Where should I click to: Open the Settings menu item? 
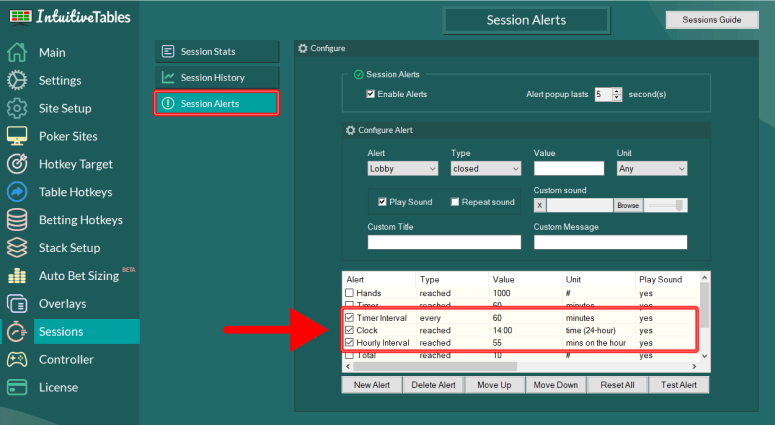click(60, 80)
